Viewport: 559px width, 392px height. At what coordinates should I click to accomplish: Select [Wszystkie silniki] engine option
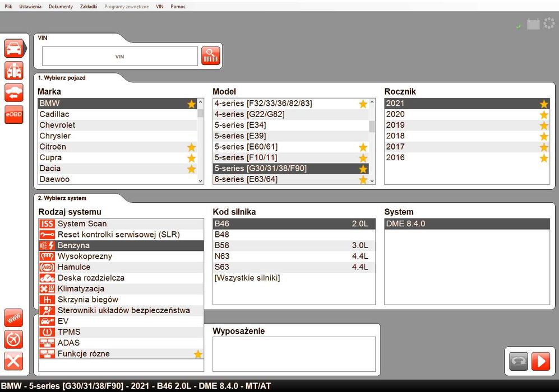294,278
